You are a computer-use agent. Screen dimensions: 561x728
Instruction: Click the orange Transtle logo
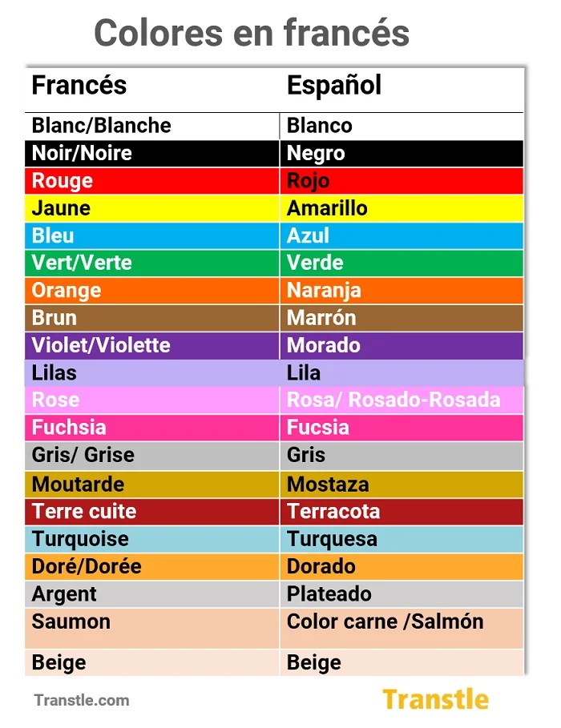point(435,699)
